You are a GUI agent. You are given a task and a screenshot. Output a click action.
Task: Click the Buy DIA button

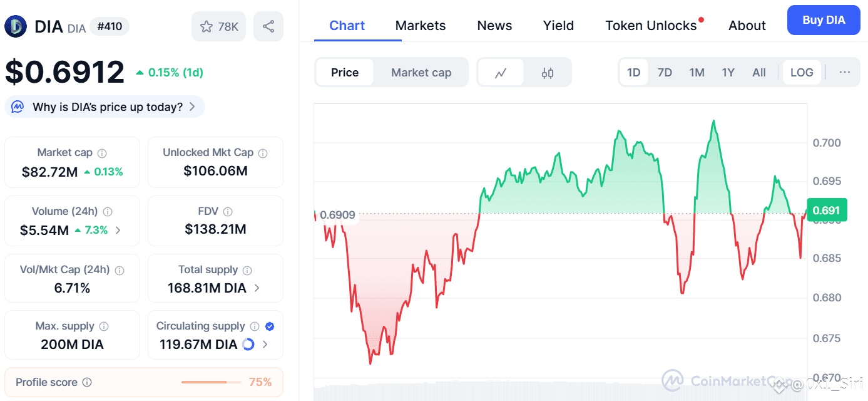(x=824, y=20)
